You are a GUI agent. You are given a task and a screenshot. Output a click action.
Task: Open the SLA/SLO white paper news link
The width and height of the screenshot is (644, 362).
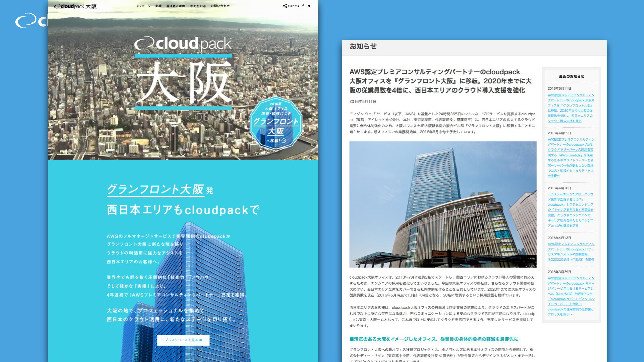coord(571,296)
